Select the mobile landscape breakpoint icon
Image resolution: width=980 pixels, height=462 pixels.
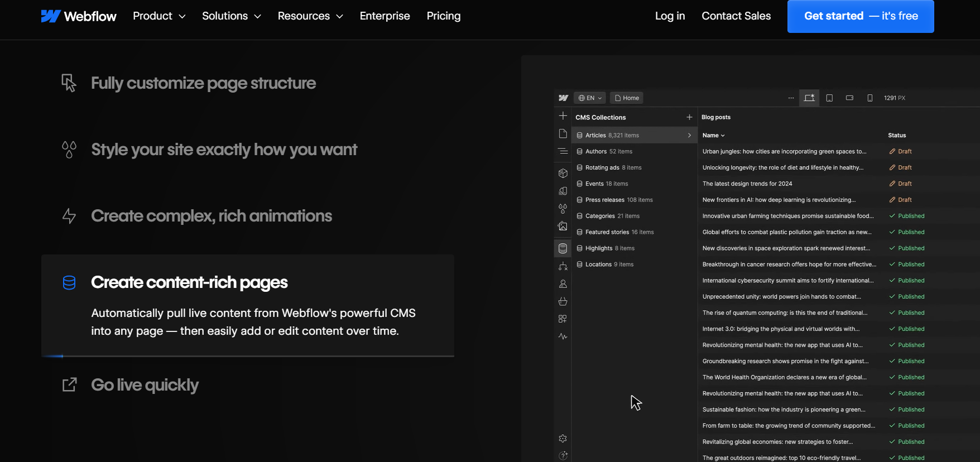click(849, 98)
